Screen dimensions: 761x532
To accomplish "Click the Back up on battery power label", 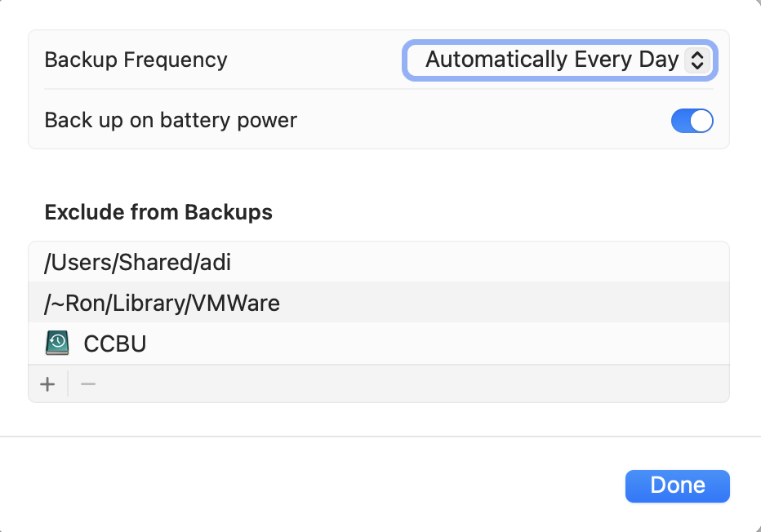I will (171, 120).
